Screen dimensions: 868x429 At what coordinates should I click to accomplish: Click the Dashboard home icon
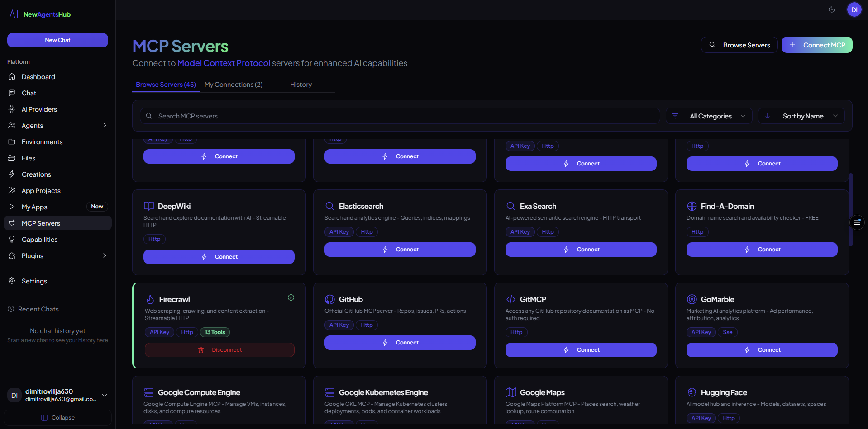(12, 77)
